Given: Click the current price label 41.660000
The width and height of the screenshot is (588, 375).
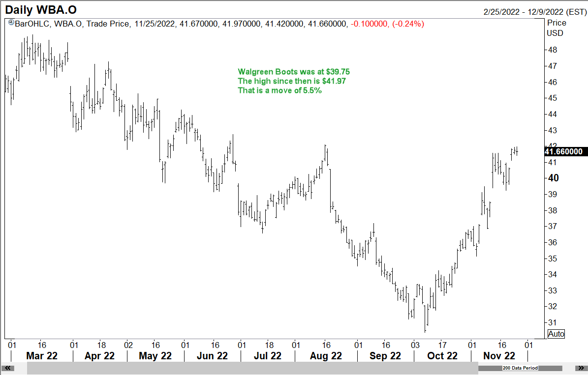Looking at the screenshot, I should (565, 151).
